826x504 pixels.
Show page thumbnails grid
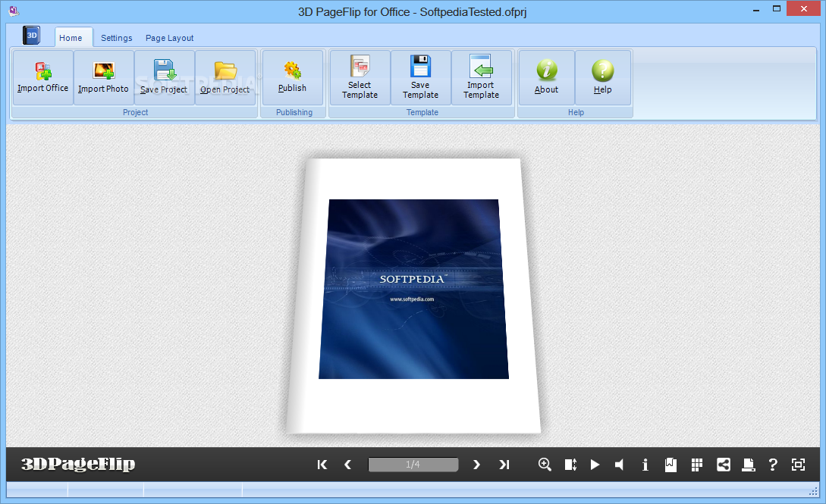[x=697, y=465]
